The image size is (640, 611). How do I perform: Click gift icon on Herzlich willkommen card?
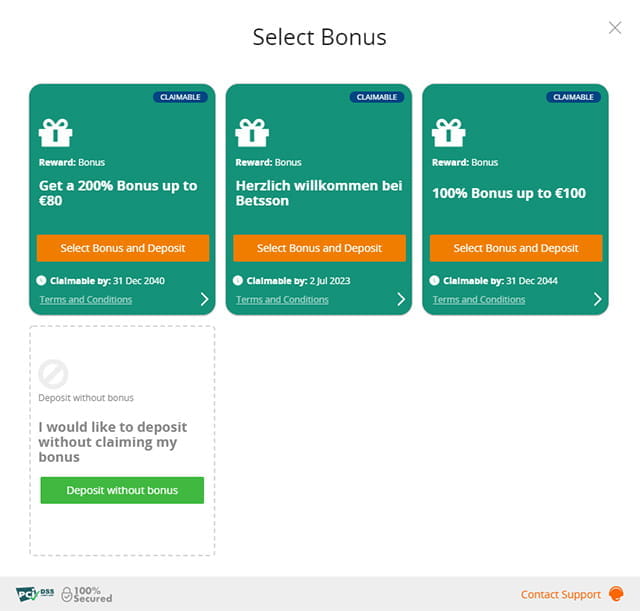252,133
